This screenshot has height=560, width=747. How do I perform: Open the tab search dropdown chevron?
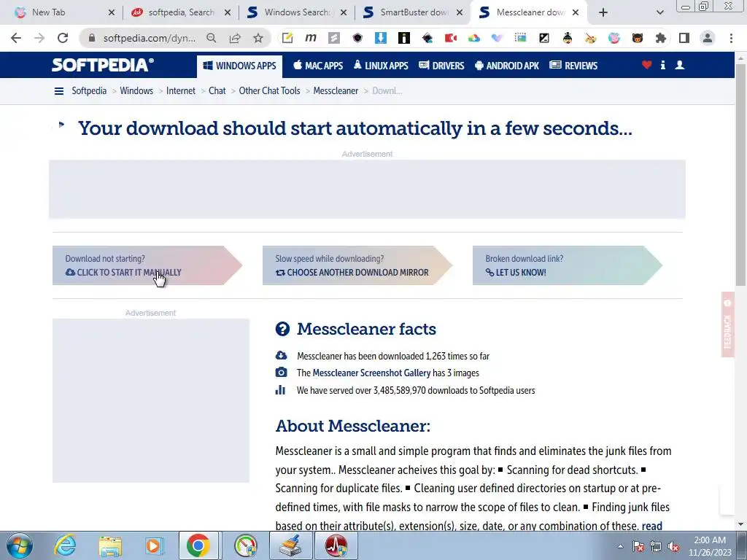coord(659,12)
